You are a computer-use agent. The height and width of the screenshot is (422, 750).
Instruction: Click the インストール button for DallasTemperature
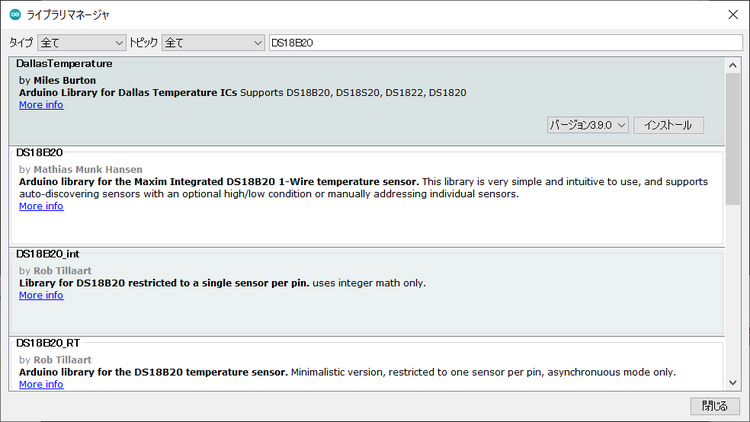click(668, 125)
